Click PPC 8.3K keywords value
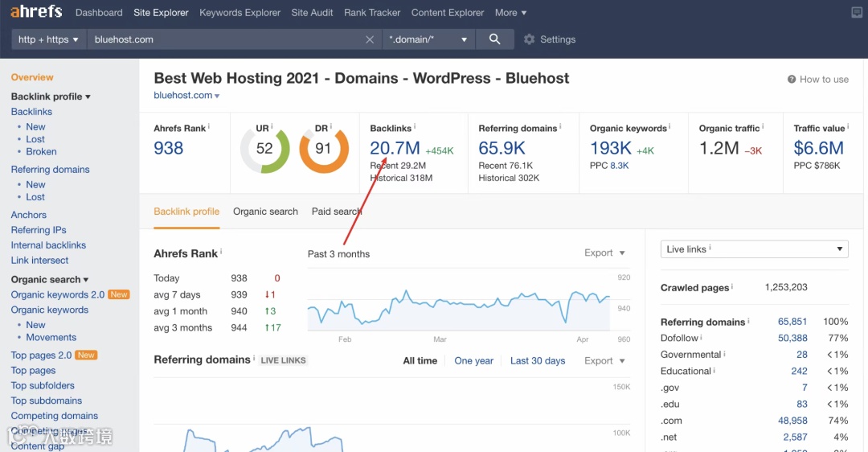Viewport: 868px width, 452px height. click(620, 166)
